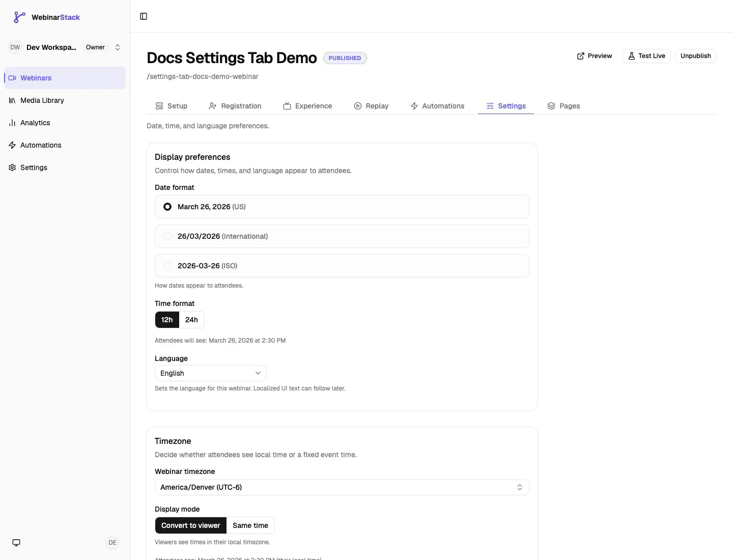Choose the 12h time format
This screenshot has height=560, width=733.
click(x=167, y=320)
